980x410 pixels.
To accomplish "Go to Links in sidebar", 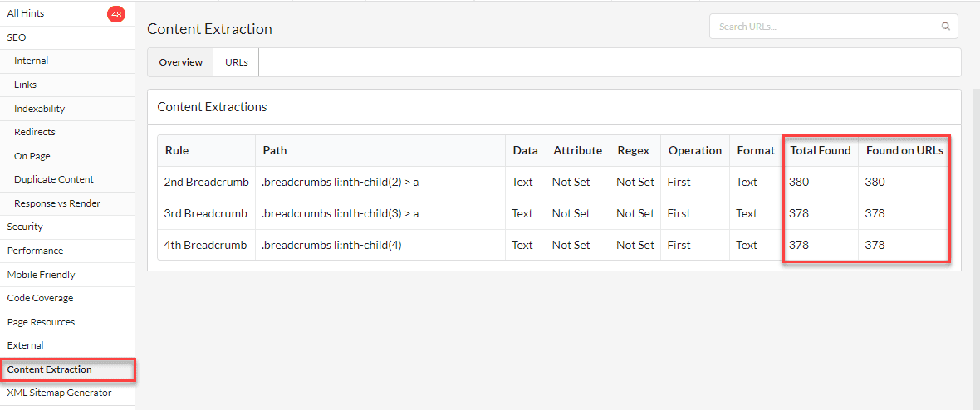I will pos(25,85).
